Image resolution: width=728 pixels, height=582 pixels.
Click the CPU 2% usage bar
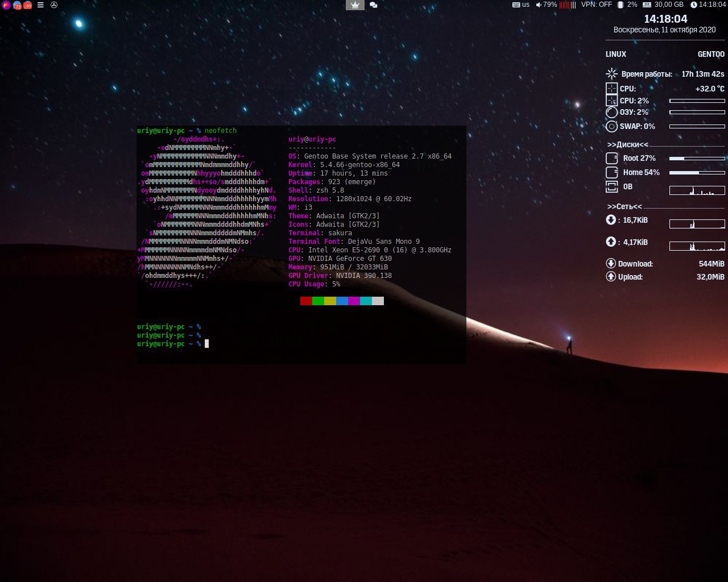(697, 101)
